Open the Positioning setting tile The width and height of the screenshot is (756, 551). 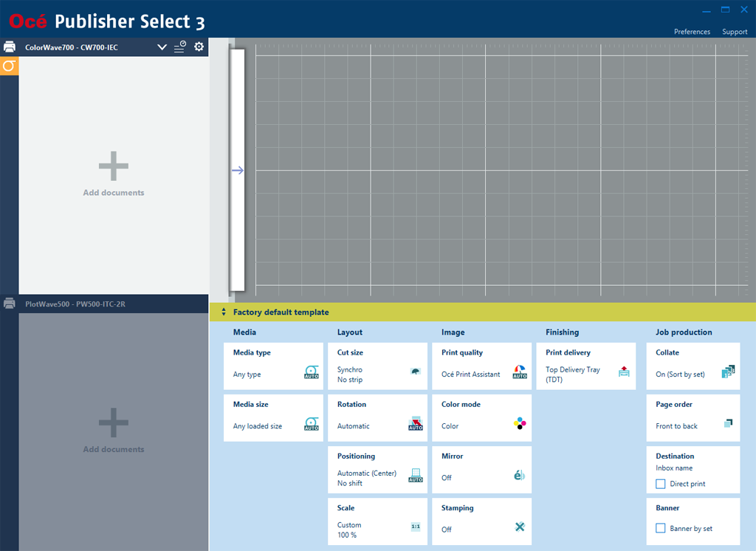377,470
